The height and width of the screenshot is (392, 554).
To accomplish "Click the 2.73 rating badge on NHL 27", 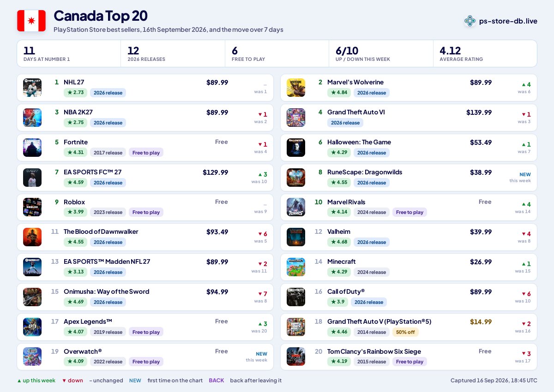I will point(76,93).
